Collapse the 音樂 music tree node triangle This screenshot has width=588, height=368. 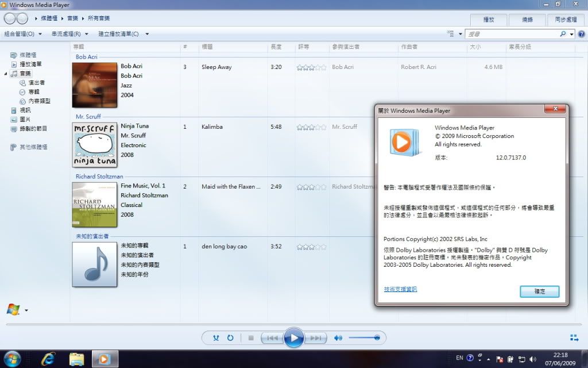pyautogui.click(x=6, y=74)
